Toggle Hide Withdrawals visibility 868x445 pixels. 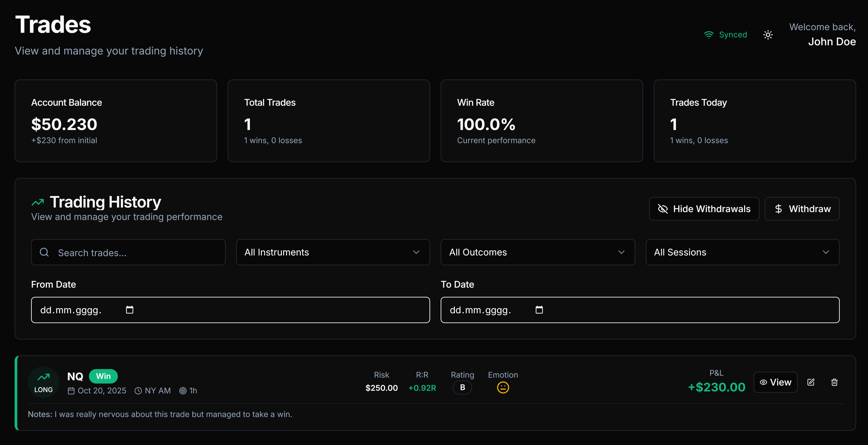704,209
